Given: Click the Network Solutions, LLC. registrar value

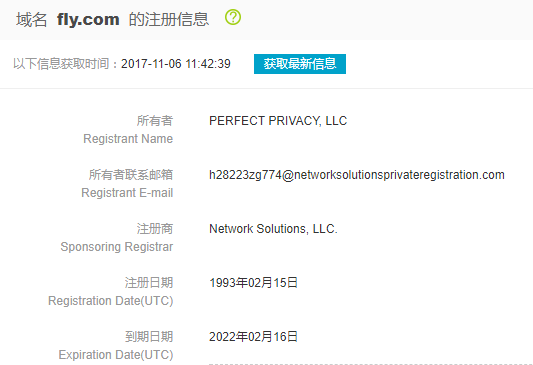Looking at the screenshot, I should (273, 229).
